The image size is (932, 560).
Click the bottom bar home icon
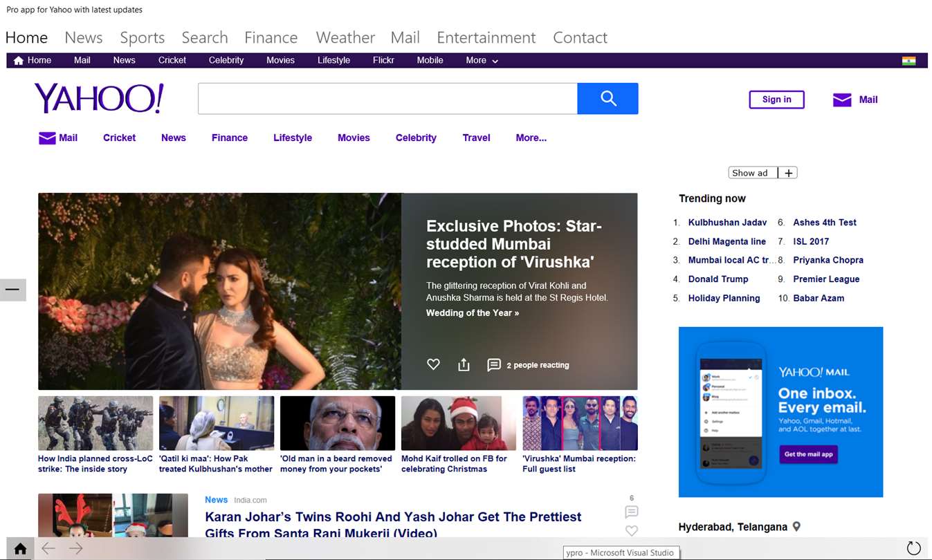tap(20, 549)
